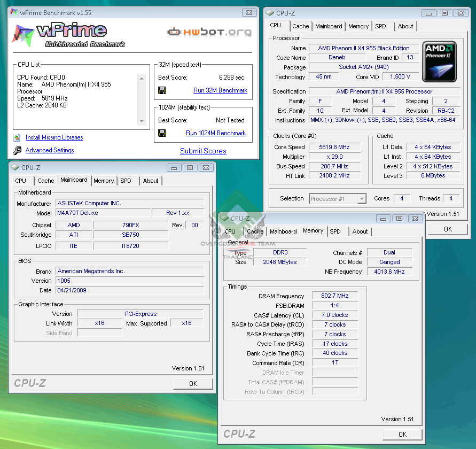Maximize the CPU-Z Memory window

(400, 219)
